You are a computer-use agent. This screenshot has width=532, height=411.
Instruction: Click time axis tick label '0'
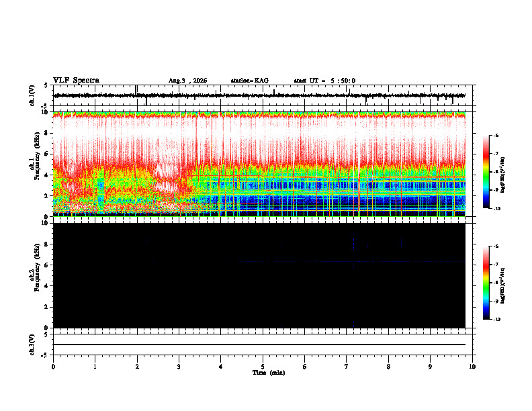[x=53, y=367]
